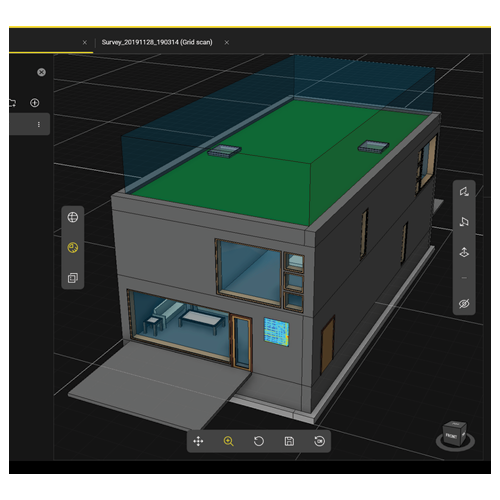Reset the camera view icon
Image resolution: width=500 pixels, height=500 pixels.
pos(319,441)
